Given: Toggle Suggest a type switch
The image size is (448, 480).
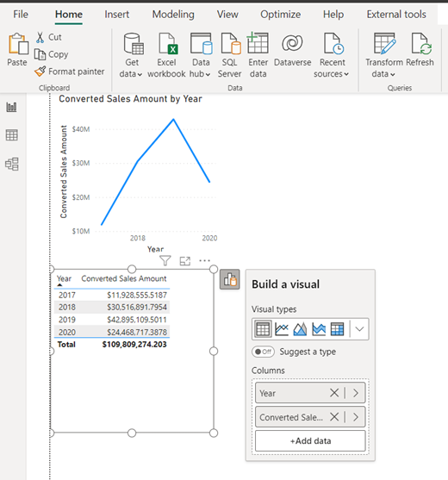Looking at the screenshot, I should point(263,352).
